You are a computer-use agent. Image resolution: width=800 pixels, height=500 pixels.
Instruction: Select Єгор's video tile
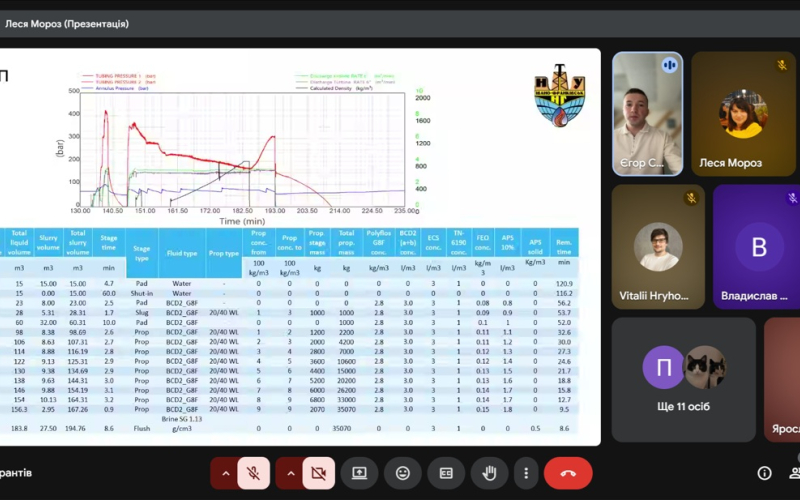647,113
